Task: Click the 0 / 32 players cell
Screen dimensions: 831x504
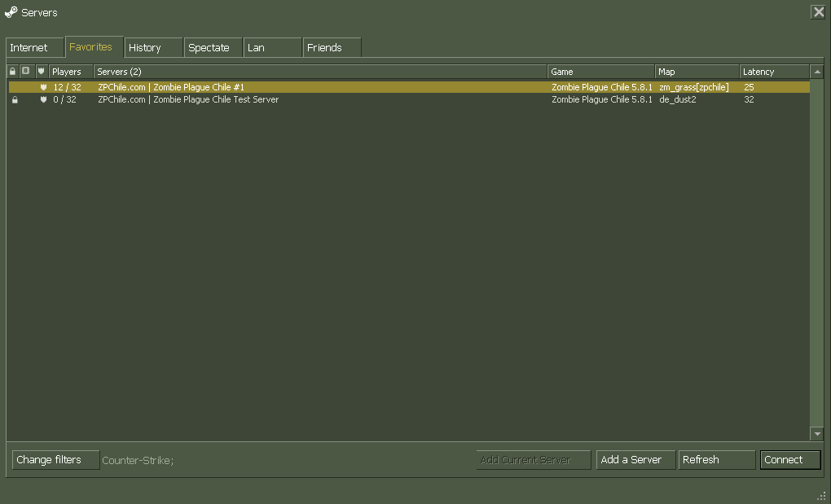Action: point(64,99)
